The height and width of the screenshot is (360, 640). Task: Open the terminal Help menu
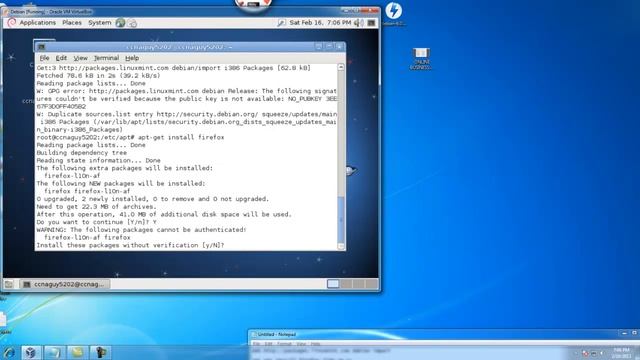(x=132, y=58)
